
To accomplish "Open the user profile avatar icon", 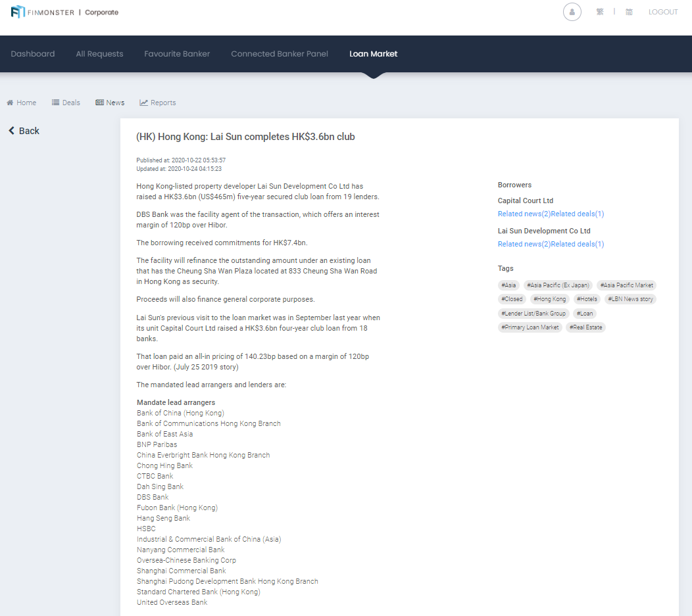I will [x=572, y=12].
